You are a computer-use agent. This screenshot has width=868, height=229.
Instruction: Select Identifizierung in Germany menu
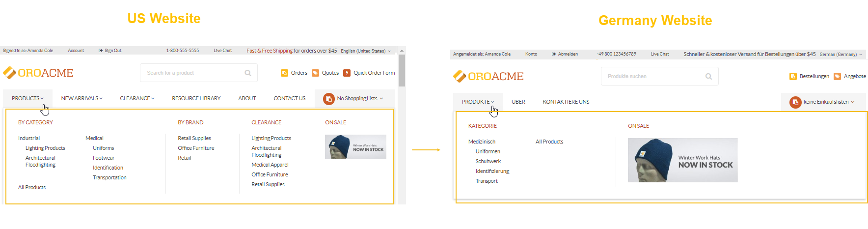(x=492, y=171)
